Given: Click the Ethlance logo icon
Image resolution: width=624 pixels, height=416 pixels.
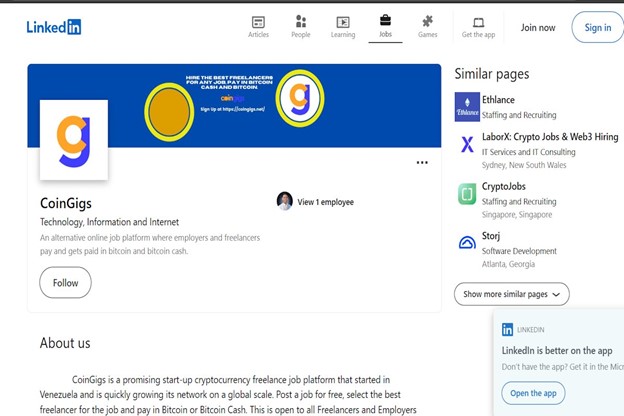Looking at the screenshot, I should 467,107.
